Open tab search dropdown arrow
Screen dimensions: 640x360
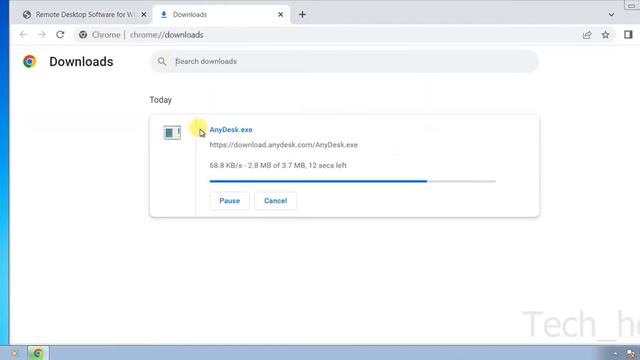point(611,15)
